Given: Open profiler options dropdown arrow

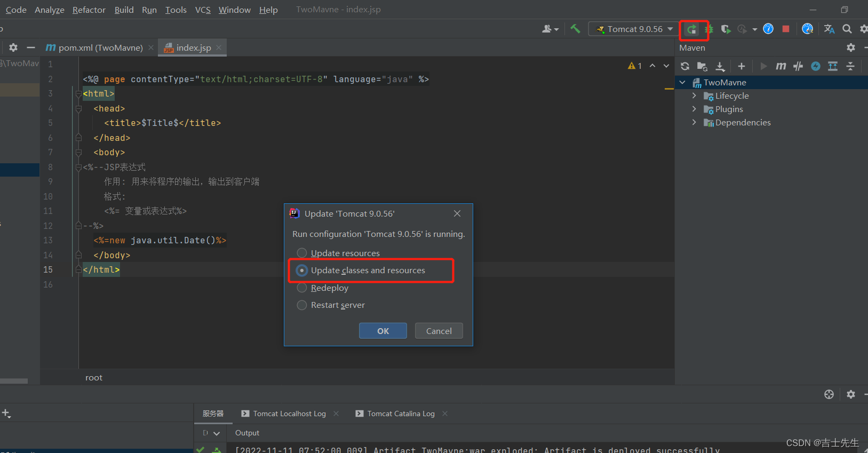Looking at the screenshot, I should [755, 29].
